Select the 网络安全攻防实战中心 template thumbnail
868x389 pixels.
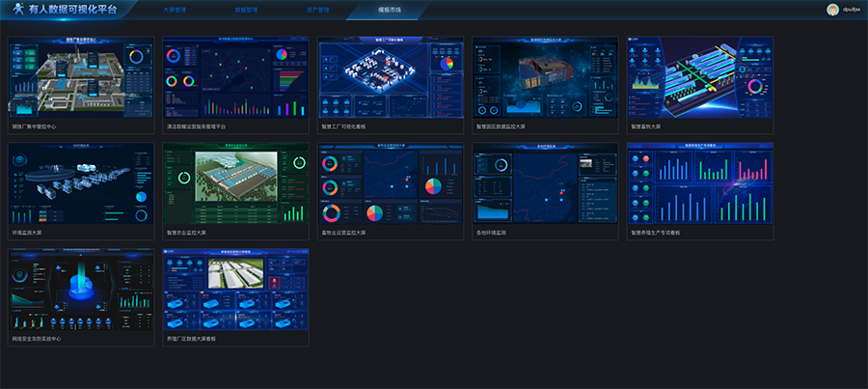[81, 291]
